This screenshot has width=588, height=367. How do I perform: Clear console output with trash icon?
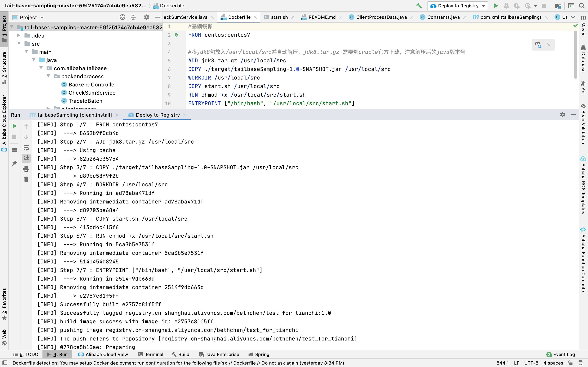(x=26, y=179)
